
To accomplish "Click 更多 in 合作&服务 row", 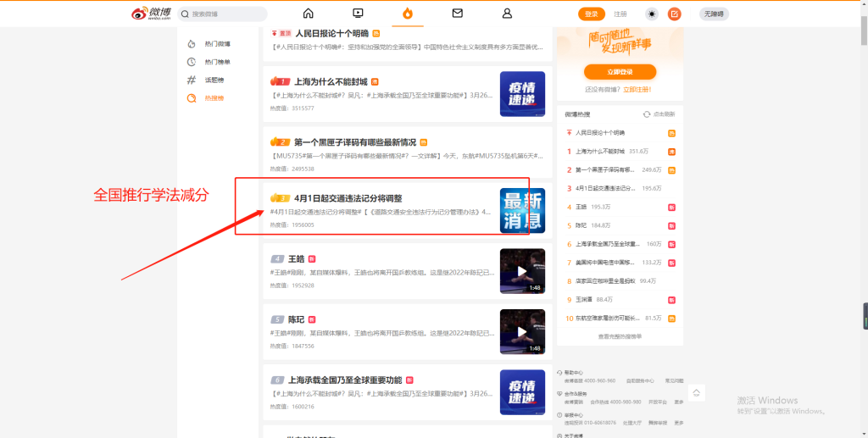I will pyautogui.click(x=679, y=402).
